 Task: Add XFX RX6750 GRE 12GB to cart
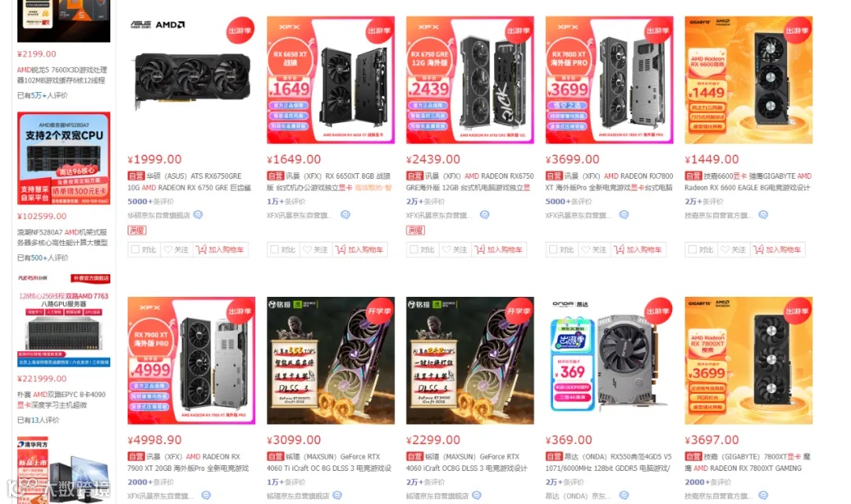(x=499, y=250)
